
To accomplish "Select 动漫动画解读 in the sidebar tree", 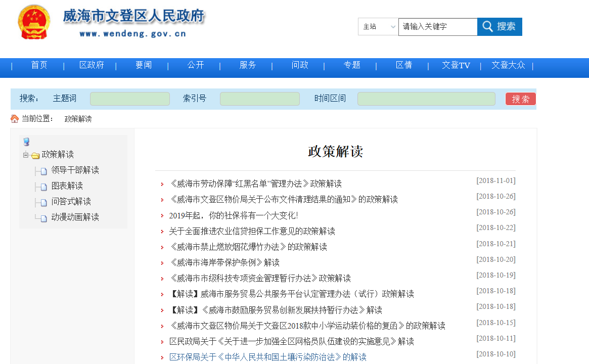I will [75, 217].
